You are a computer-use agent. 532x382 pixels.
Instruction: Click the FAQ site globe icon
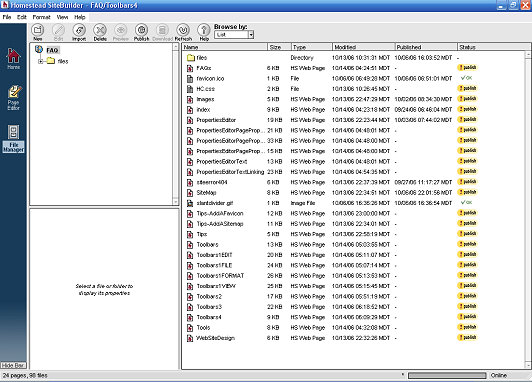(x=39, y=50)
